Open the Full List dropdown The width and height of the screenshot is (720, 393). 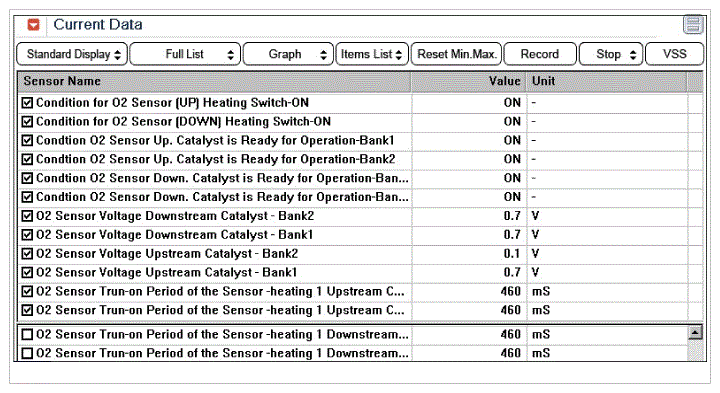tap(185, 54)
